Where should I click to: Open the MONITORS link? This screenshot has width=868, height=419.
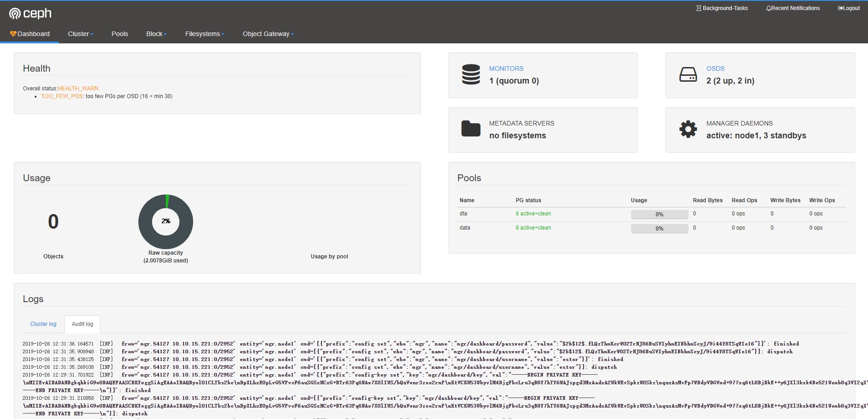[506, 68]
